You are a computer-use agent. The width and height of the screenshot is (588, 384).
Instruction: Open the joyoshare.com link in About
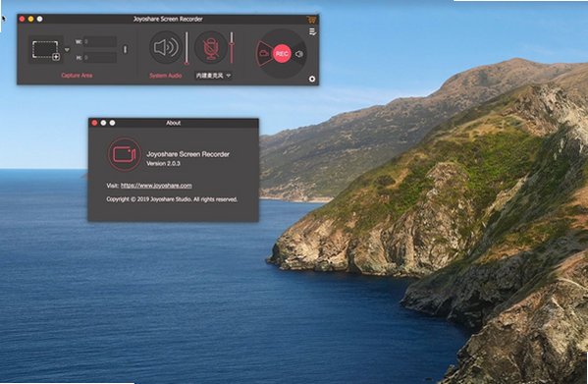(x=156, y=186)
